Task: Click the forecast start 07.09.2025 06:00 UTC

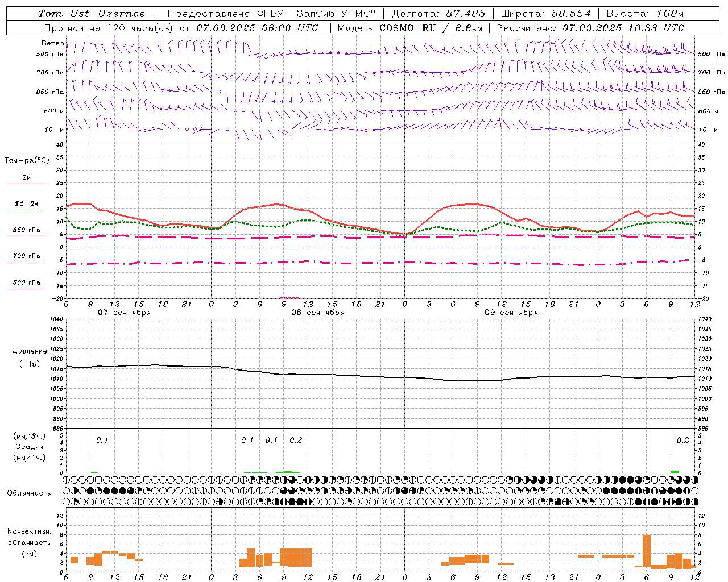Action: pos(257,28)
